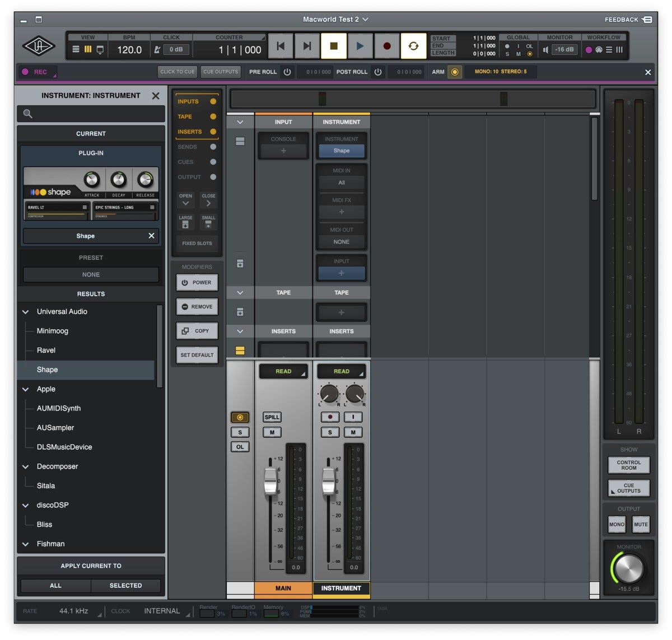This screenshot has width=672, height=640.
Task: Mute the Instrument channel with M
Action: pyautogui.click(x=353, y=432)
